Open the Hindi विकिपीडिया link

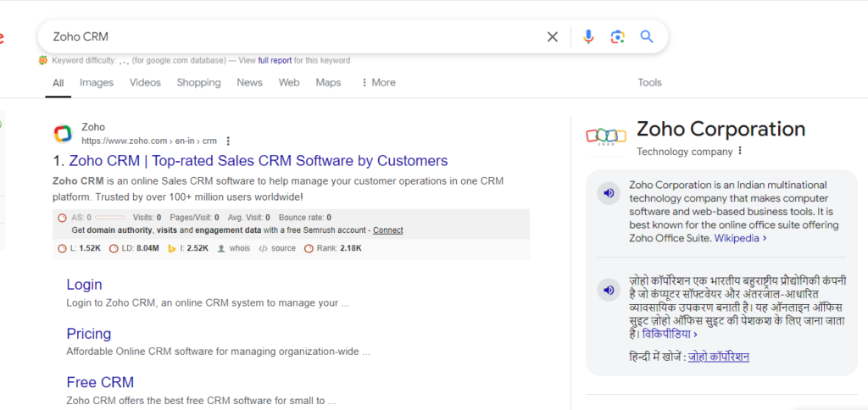[670, 335]
